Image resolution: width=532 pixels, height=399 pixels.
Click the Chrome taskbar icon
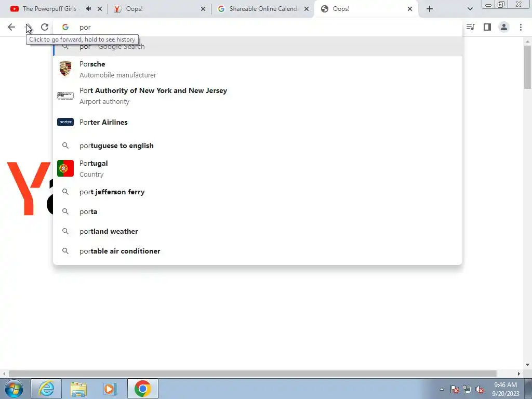(142, 389)
